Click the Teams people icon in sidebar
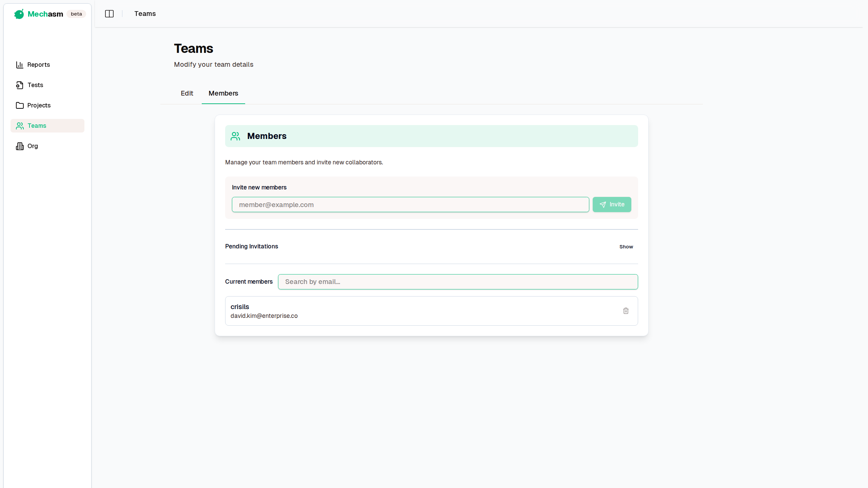Image resolution: width=868 pixels, height=488 pixels. [x=20, y=126]
